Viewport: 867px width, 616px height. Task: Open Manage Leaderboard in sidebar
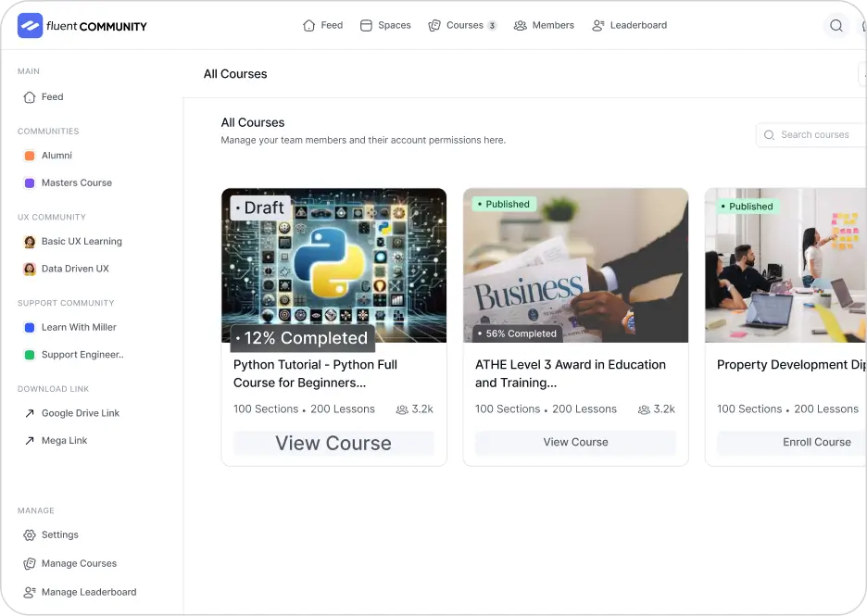pos(89,592)
